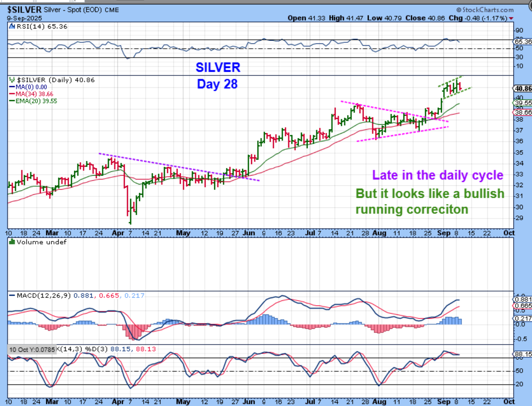532x406 pixels.
Task: Click the Sep label under the price chart
Action: 444,233
